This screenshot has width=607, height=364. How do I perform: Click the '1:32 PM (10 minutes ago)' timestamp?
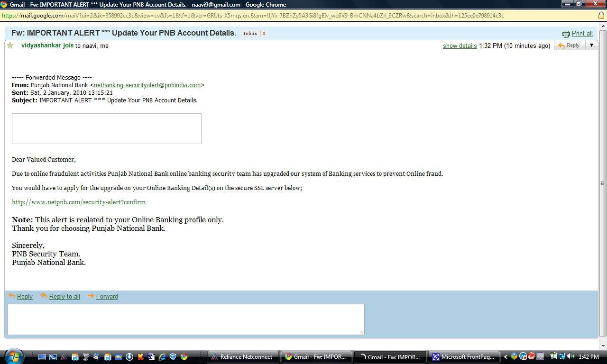pos(515,46)
